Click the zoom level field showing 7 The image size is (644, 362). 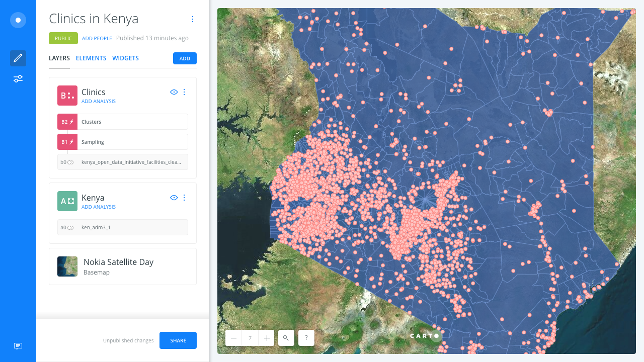click(250, 338)
